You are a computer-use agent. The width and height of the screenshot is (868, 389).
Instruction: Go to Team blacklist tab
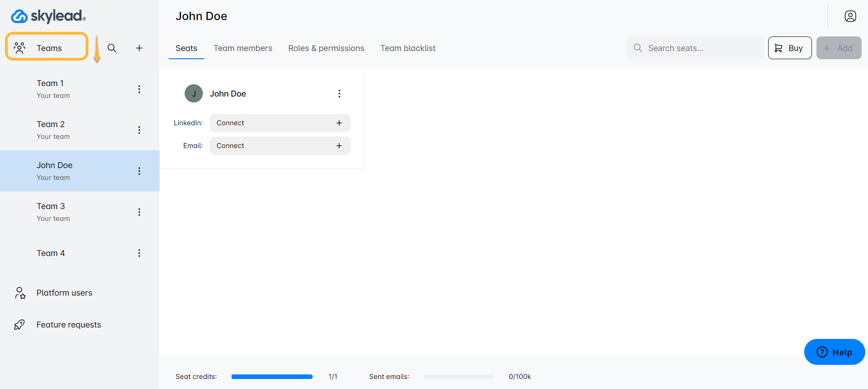[x=408, y=48]
